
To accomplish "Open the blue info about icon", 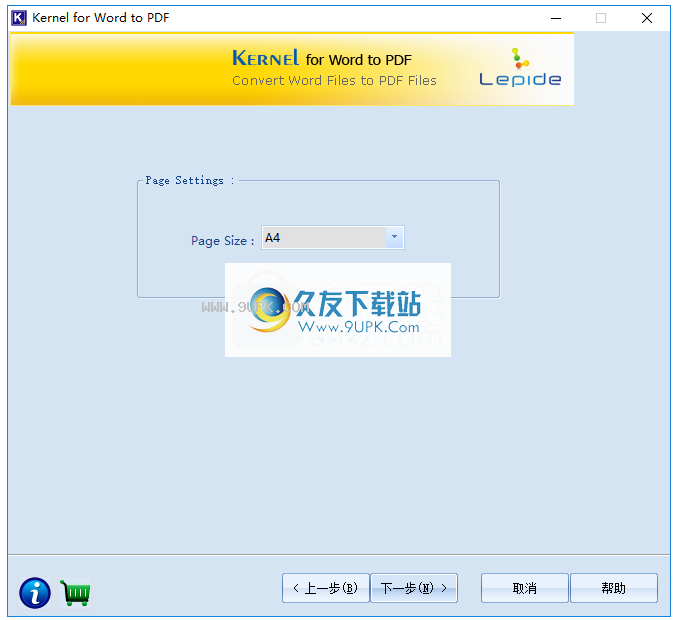I will point(35,593).
